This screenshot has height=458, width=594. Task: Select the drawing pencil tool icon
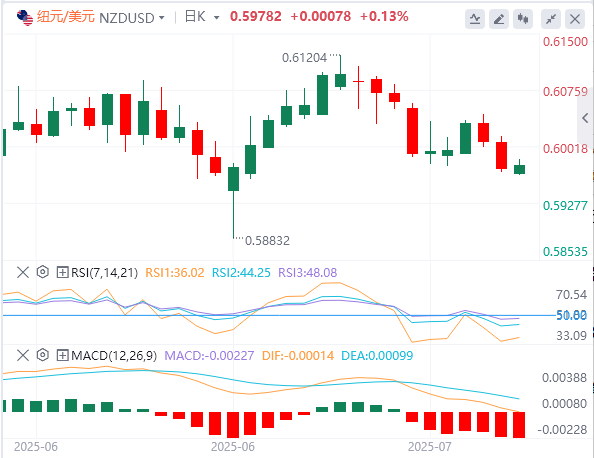[499, 19]
